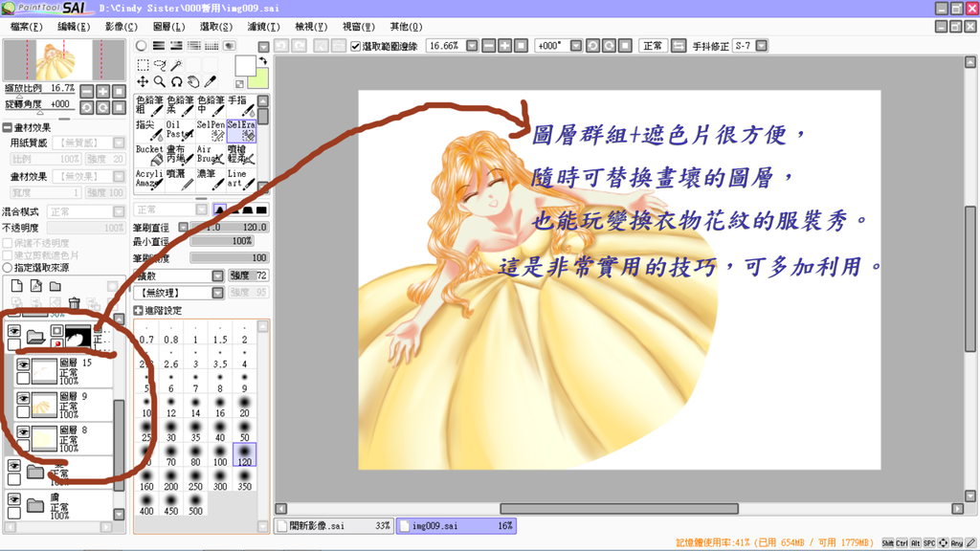This screenshot has width=980, height=551.
Task: Select brush size 500 preset
Action: (x=195, y=504)
